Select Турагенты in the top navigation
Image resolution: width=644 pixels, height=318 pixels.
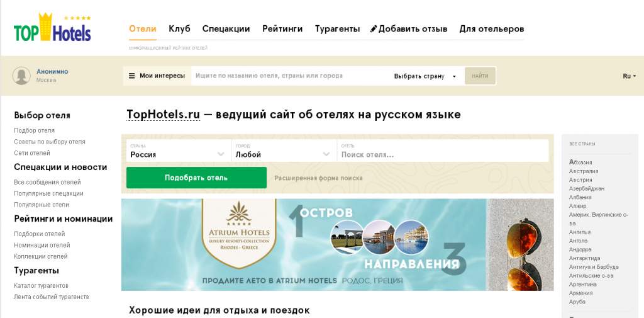[337, 29]
